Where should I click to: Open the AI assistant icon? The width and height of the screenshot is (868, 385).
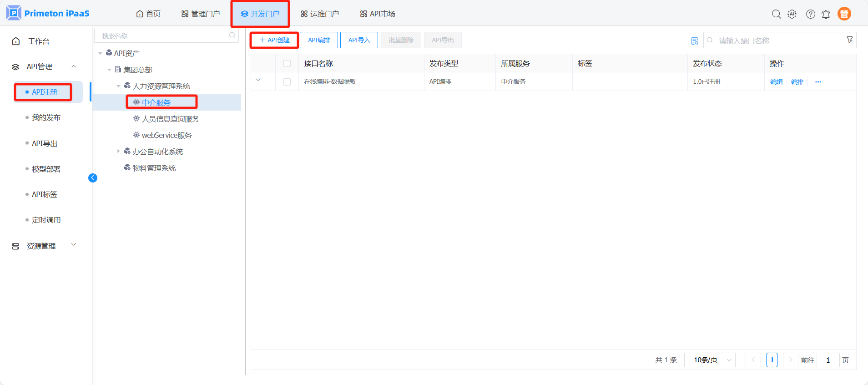coord(792,14)
